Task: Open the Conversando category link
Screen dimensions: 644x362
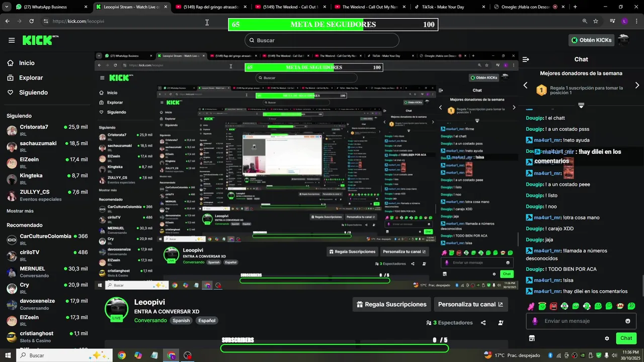Action: (x=150, y=320)
